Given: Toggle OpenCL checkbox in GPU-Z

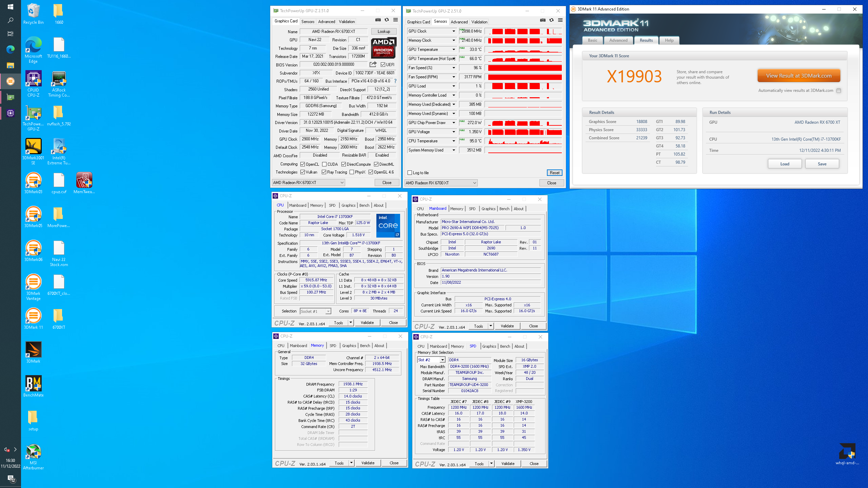Looking at the screenshot, I should pyautogui.click(x=302, y=164).
